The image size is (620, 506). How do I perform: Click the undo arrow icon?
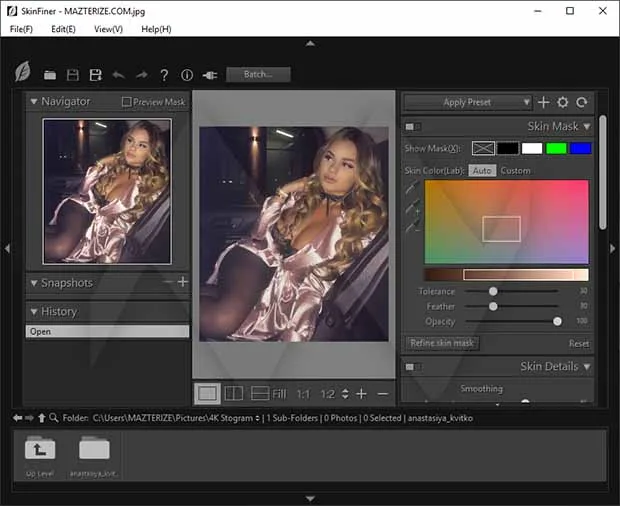[119, 75]
